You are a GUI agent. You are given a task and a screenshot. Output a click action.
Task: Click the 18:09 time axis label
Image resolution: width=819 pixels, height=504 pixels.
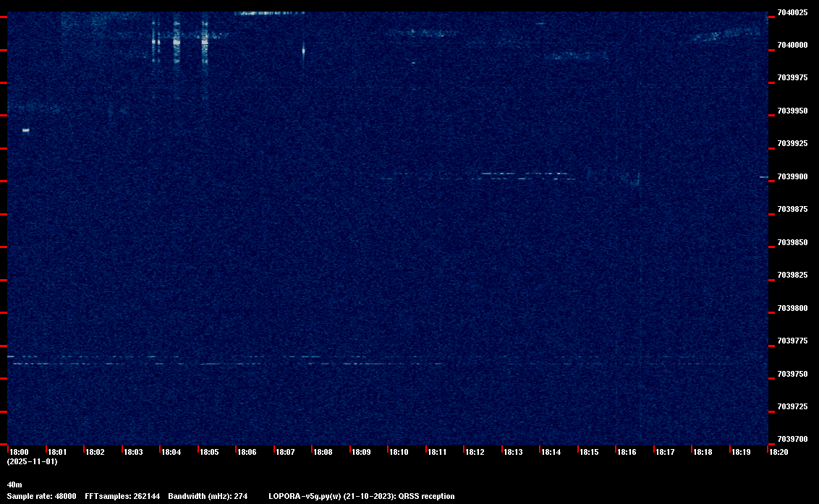(361, 452)
